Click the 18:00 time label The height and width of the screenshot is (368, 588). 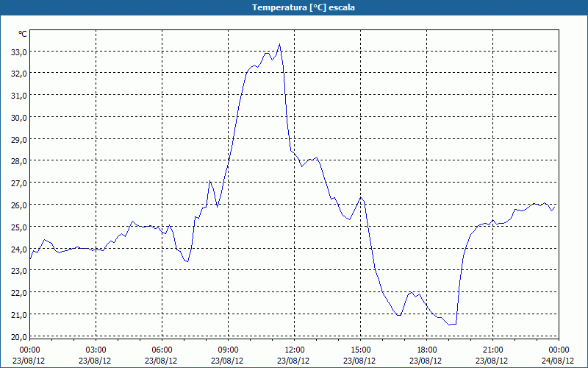pyautogui.click(x=427, y=350)
